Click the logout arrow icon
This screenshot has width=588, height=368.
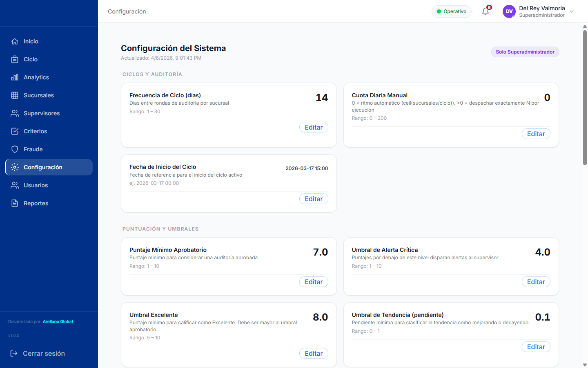coord(14,353)
